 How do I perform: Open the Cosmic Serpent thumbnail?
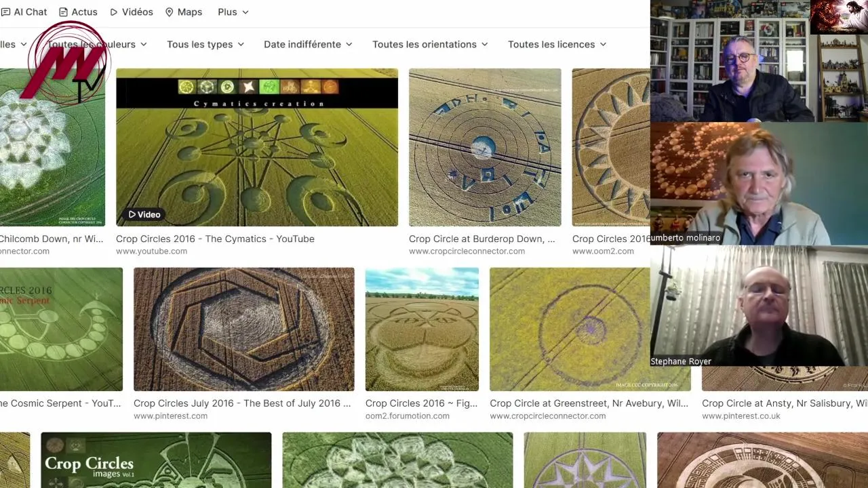click(x=61, y=329)
